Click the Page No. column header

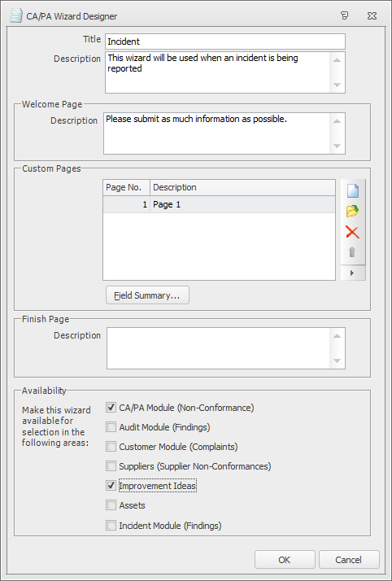(x=127, y=187)
